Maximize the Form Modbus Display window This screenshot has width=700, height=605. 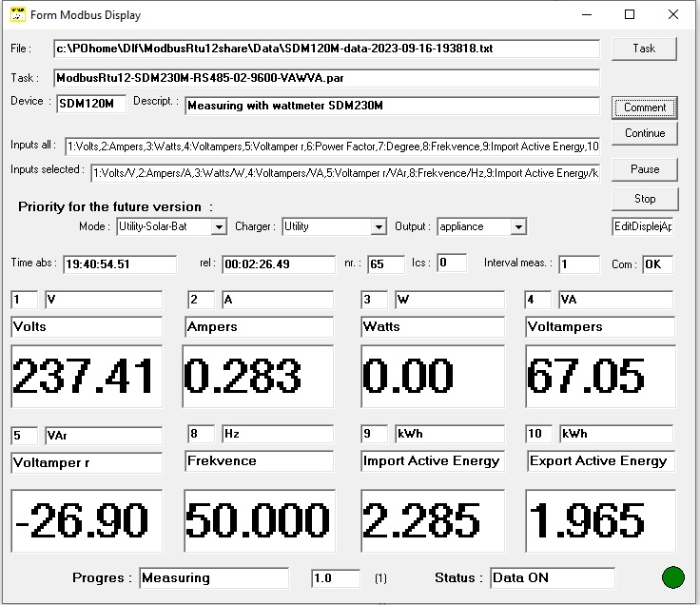[630, 14]
